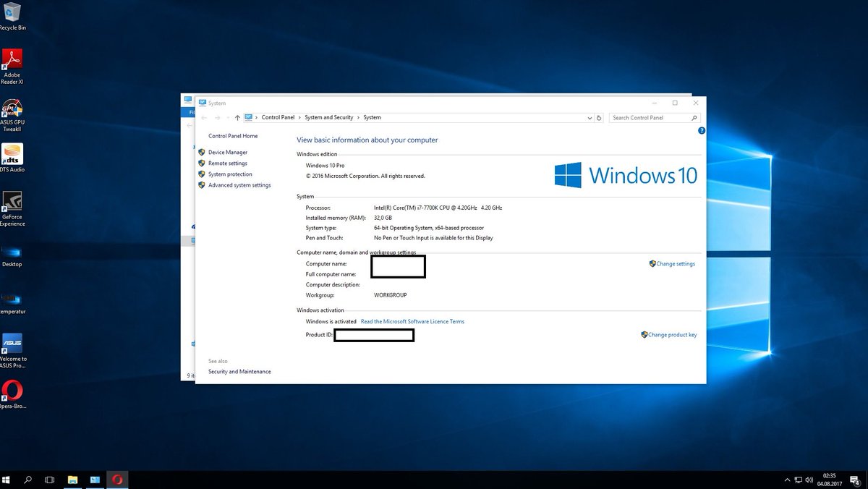Launch Adobe Reader XI from desktop
This screenshot has width=868, height=489.
12,66
